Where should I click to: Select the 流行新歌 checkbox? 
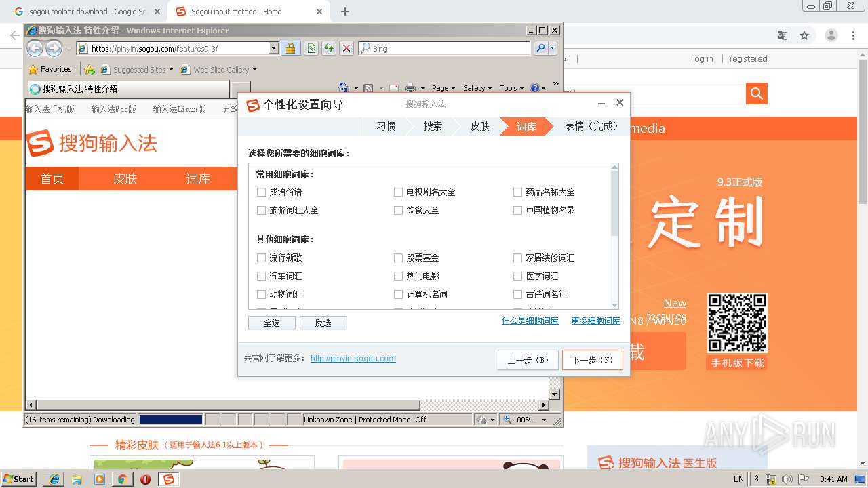click(x=262, y=258)
